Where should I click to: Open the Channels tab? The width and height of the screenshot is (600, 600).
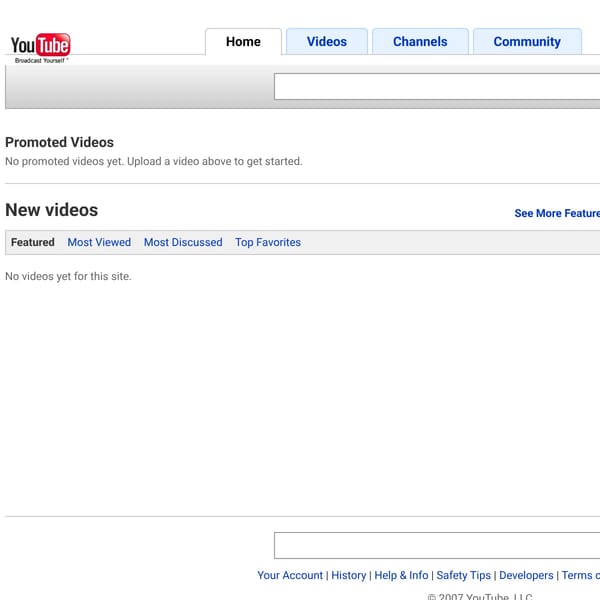(x=420, y=42)
